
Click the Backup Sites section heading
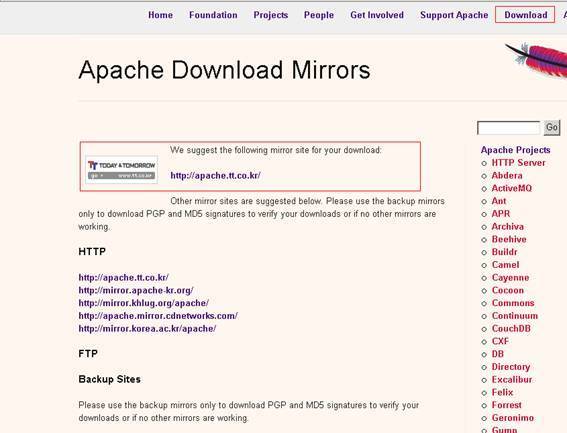[x=109, y=379]
